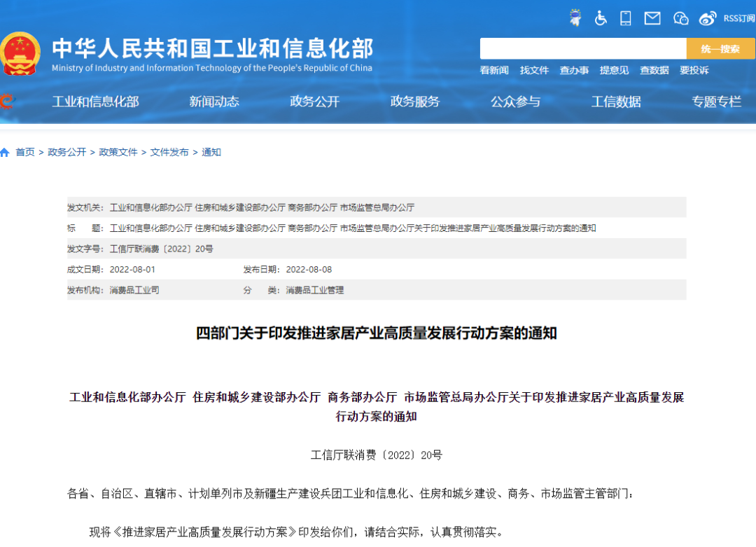Click the WeChat icon in header
The image size is (756, 547).
pos(680,18)
